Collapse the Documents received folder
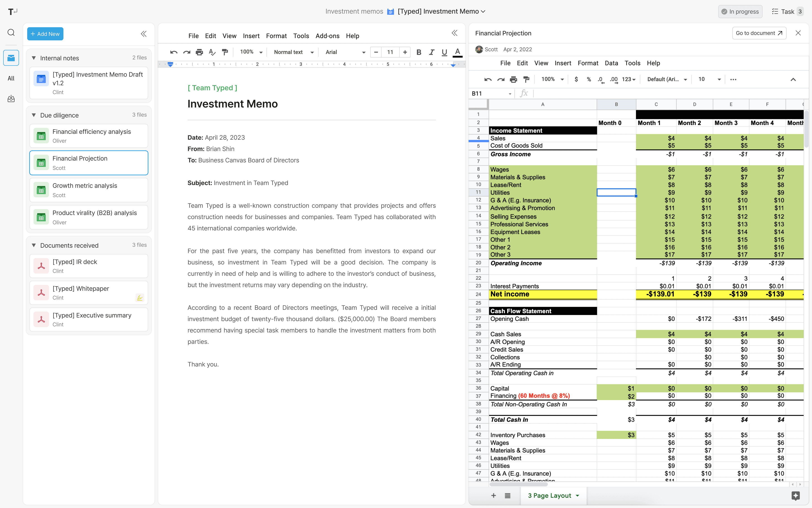The height and width of the screenshot is (508, 812). 34,246
